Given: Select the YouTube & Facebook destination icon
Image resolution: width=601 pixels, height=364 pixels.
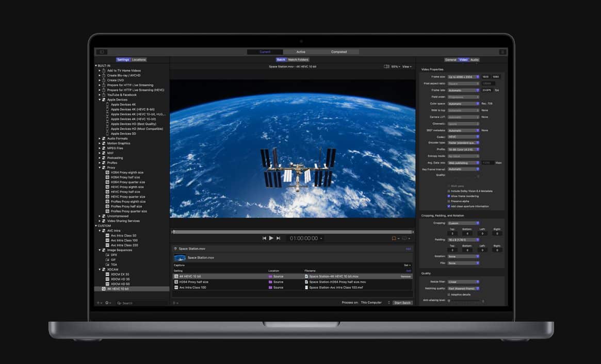Looking at the screenshot, I should tap(104, 95).
